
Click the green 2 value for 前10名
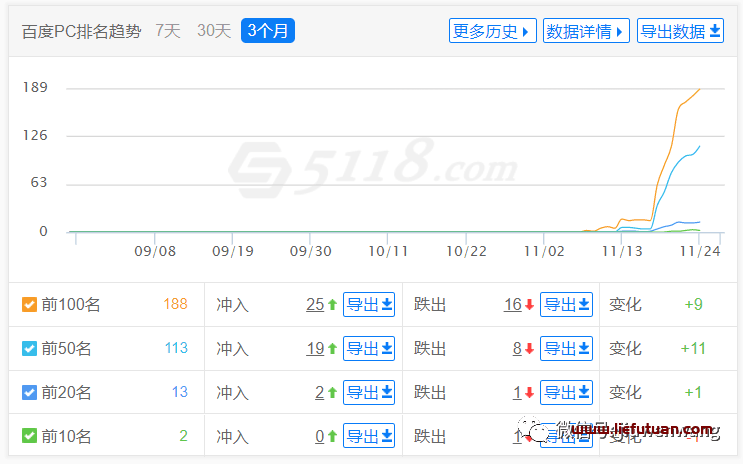click(183, 435)
